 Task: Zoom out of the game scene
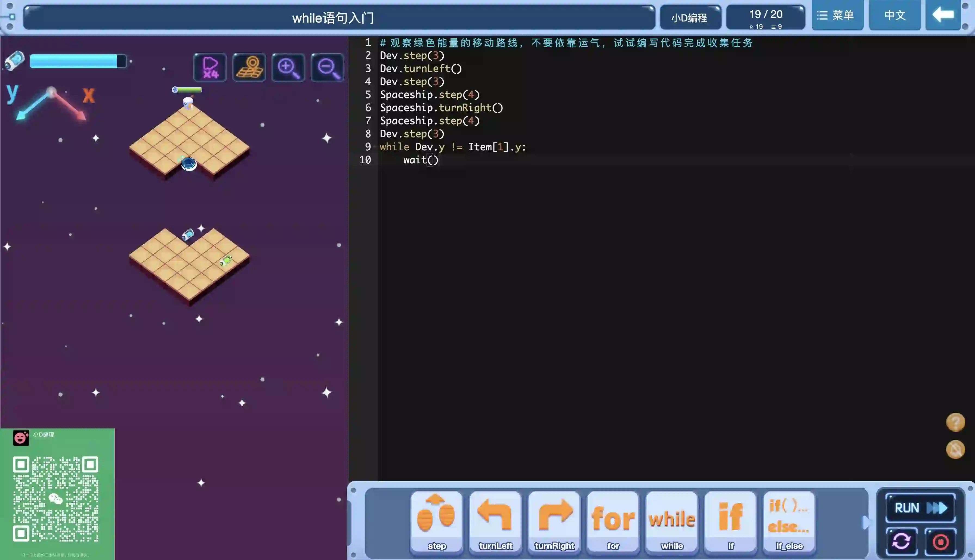click(x=327, y=67)
